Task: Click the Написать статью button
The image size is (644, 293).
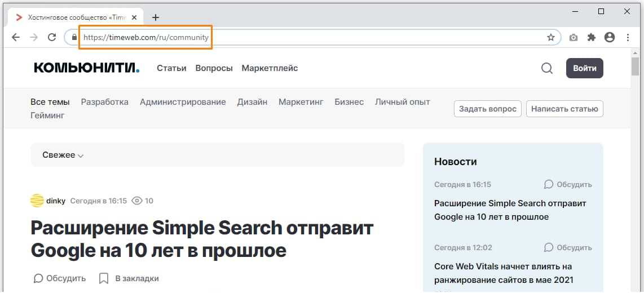Action: point(564,109)
